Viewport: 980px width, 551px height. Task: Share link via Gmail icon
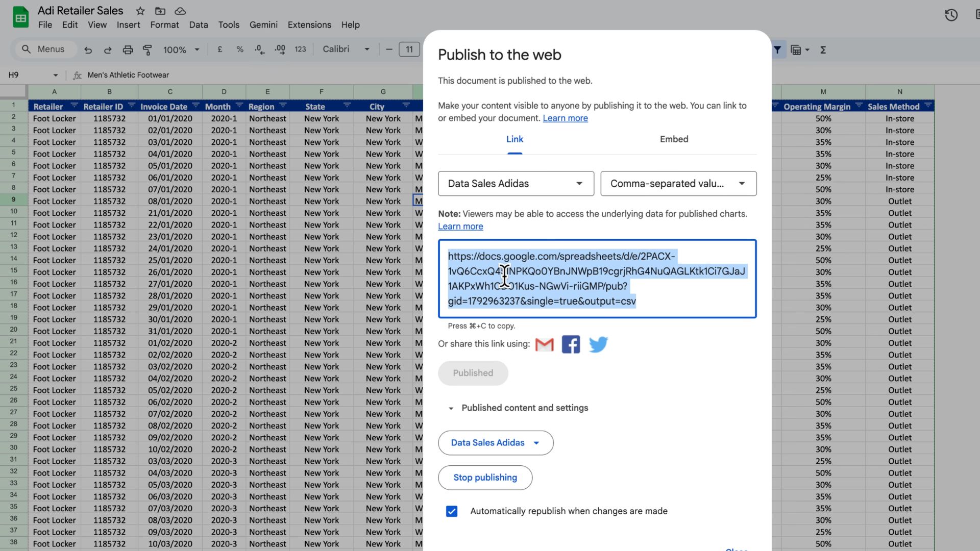click(544, 344)
